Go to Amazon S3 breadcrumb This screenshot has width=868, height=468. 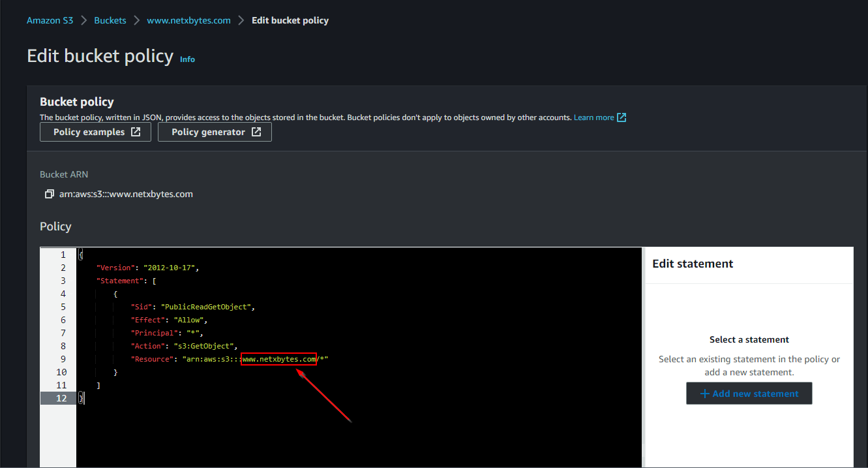50,20
